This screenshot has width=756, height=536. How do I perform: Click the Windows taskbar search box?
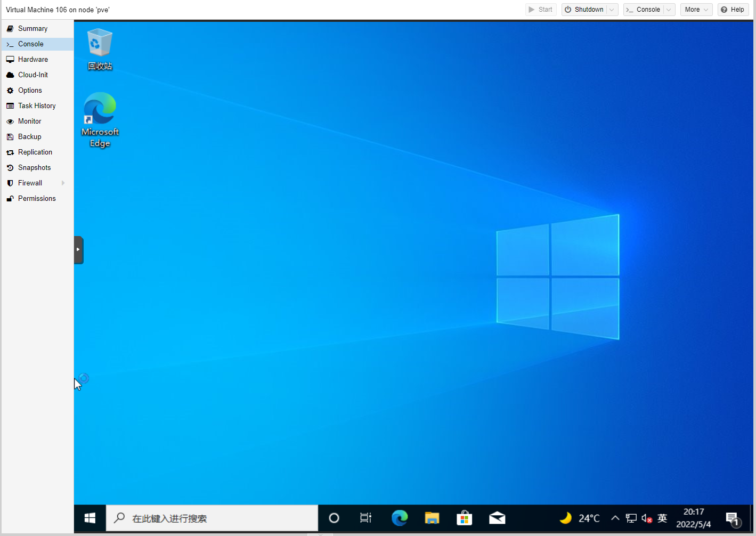coord(212,518)
